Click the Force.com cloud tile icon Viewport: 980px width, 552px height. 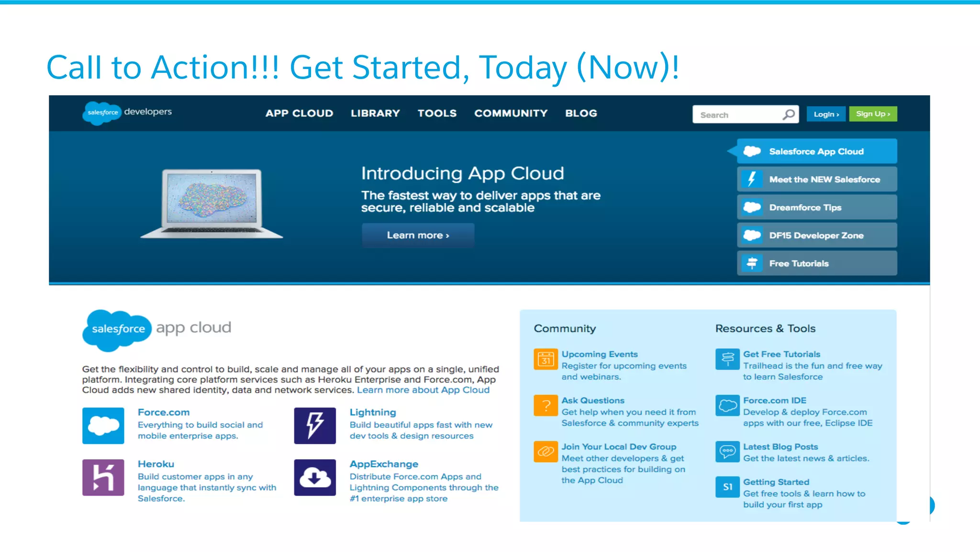[103, 426]
